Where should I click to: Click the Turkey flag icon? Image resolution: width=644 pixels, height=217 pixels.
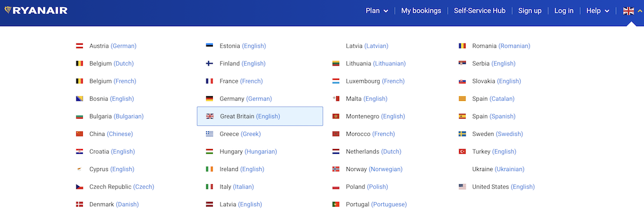[x=462, y=151]
